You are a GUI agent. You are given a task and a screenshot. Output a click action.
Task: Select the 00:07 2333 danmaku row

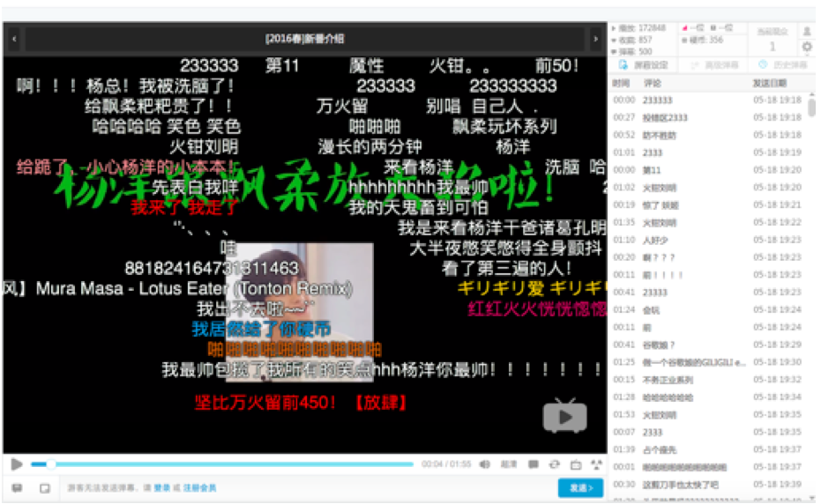[708, 433]
